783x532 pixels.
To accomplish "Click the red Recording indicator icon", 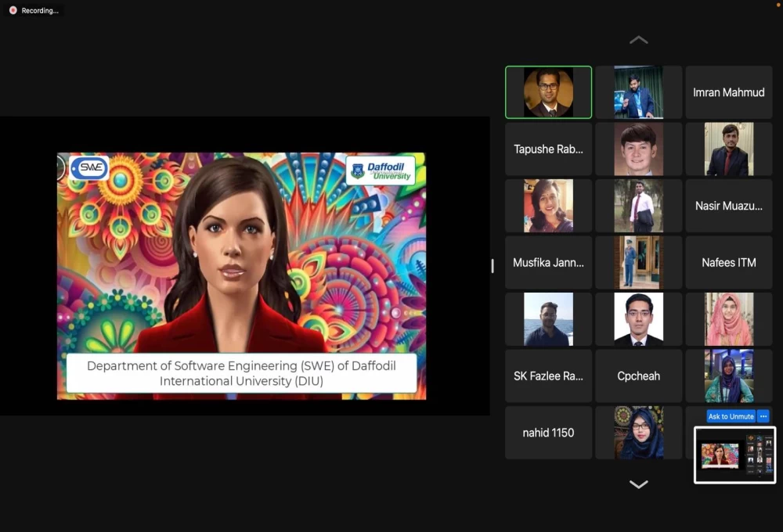I will click(13, 10).
